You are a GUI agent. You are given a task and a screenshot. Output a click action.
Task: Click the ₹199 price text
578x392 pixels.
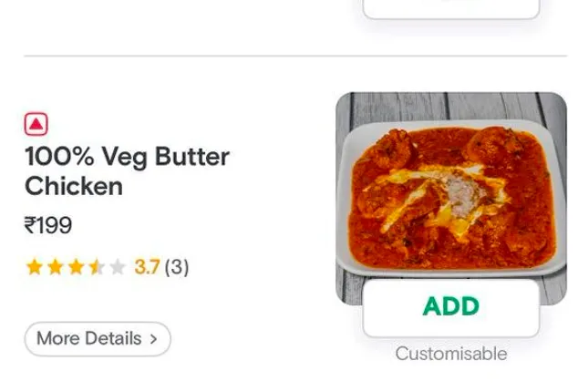pyautogui.click(x=48, y=225)
